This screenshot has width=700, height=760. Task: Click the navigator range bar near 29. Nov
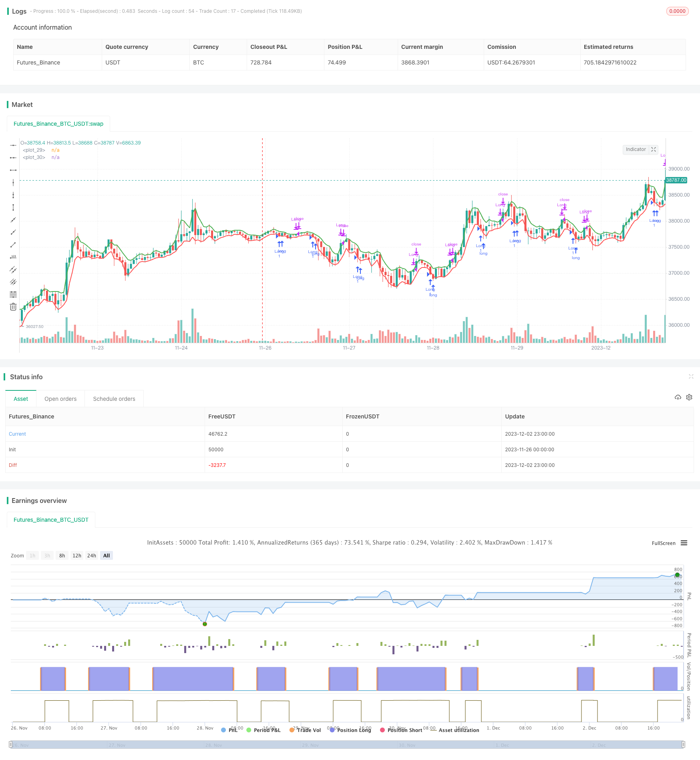(310, 745)
